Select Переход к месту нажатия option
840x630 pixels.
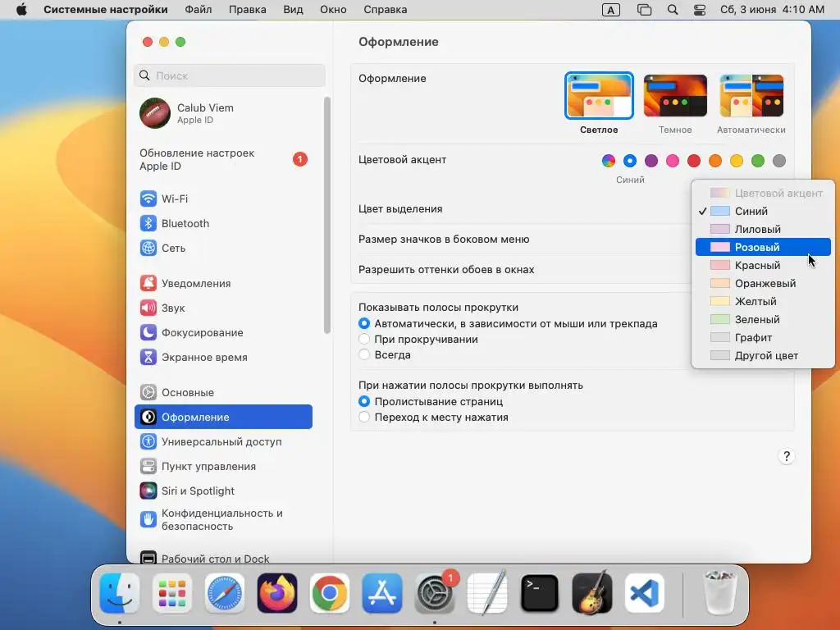[x=363, y=417]
